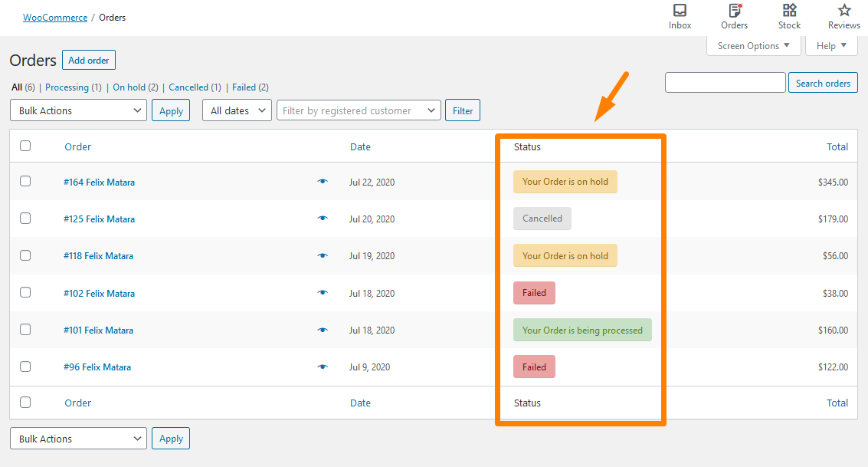
Task: Sort by Total in table footer
Action: tap(837, 403)
